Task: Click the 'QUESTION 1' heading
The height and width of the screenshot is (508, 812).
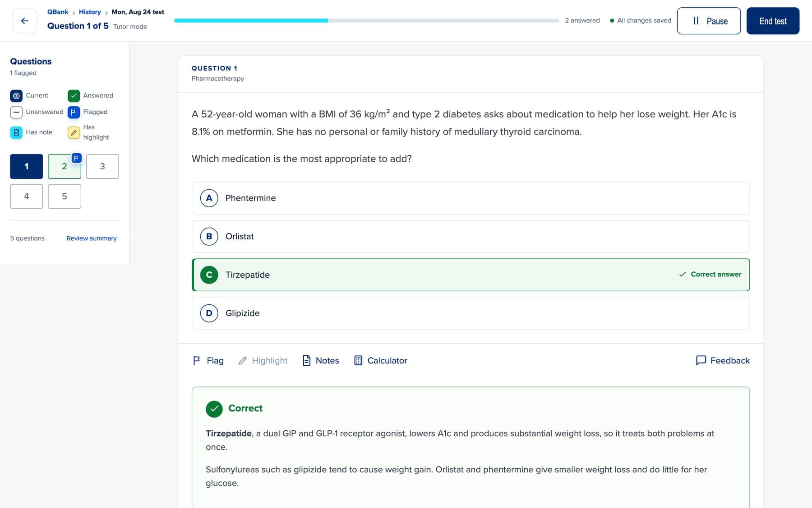Action: (x=214, y=68)
